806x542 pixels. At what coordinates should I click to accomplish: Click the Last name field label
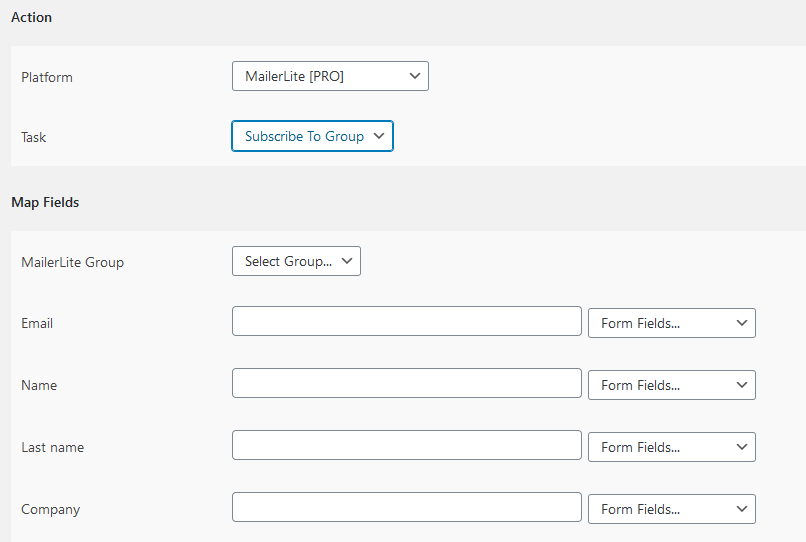click(52, 447)
